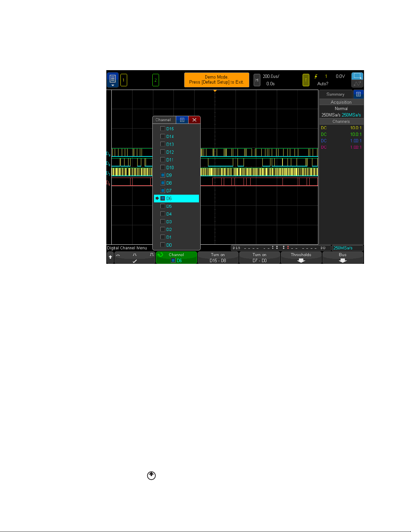Click the Normal acquisition mode text

click(341, 109)
